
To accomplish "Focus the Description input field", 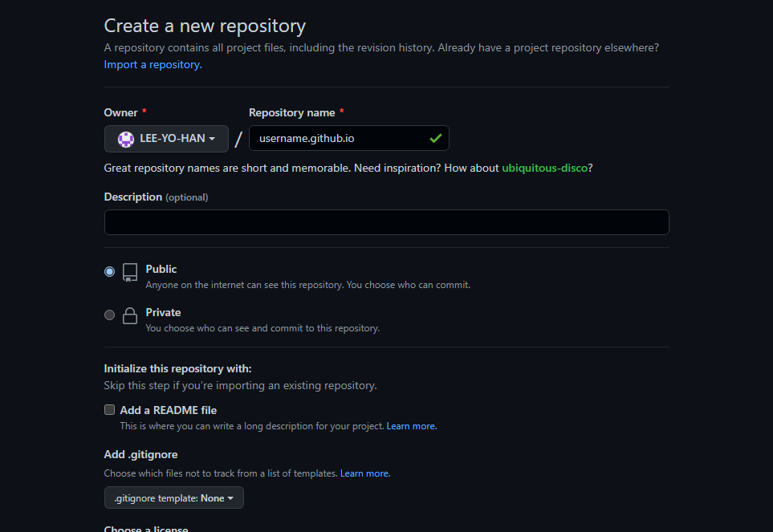I will pyautogui.click(x=387, y=222).
